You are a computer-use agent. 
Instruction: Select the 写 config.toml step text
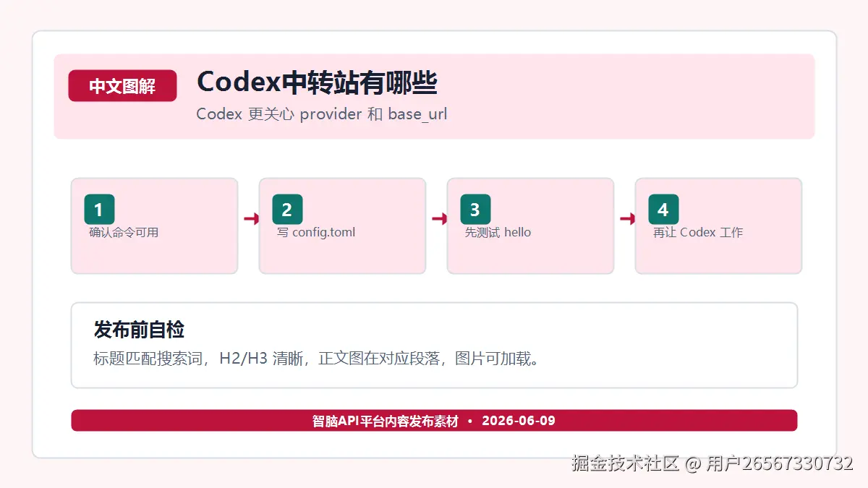pyautogui.click(x=316, y=233)
